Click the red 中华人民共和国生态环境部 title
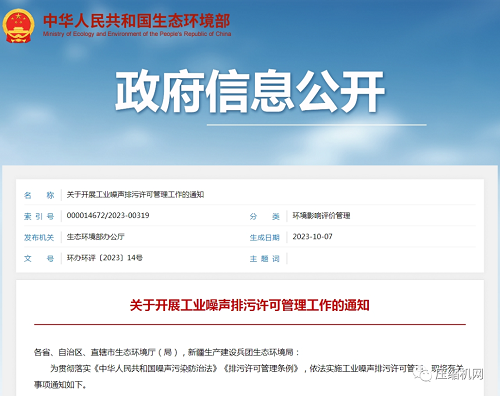This screenshot has width=500, height=396. (137, 21)
